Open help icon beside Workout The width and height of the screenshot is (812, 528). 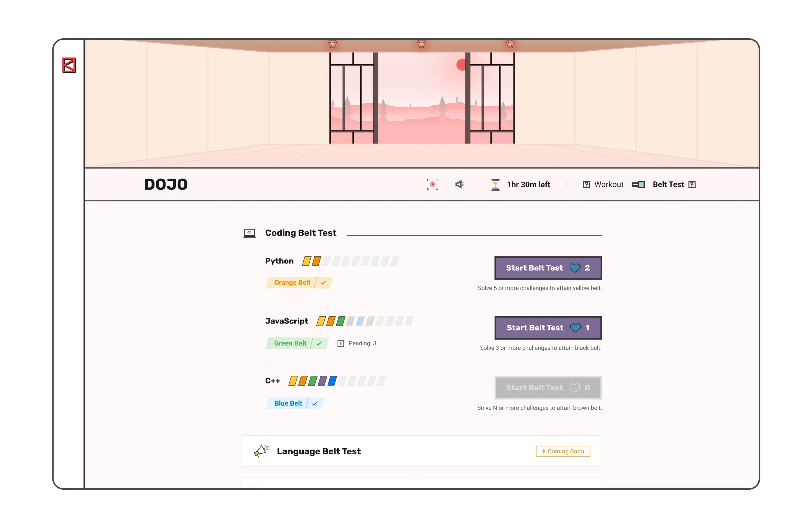(x=586, y=185)
